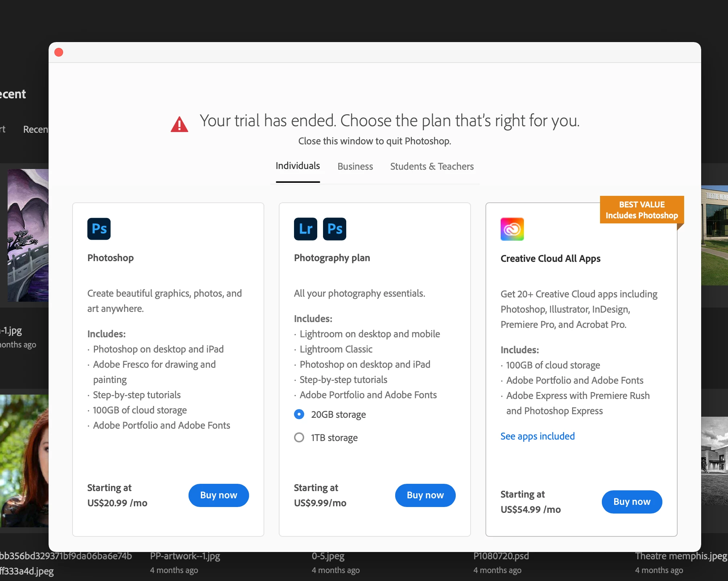Screen dimensions: 728x581
Task: Switch to Students & Teachers tab
Action: click(x=432, y=166)
